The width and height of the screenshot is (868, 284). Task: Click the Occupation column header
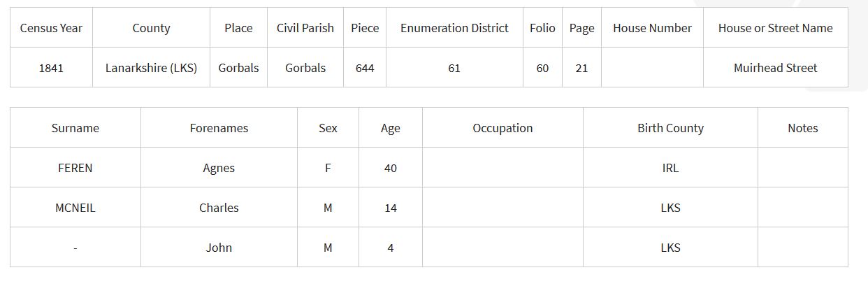pyautogui.click(x=502, y=128)
